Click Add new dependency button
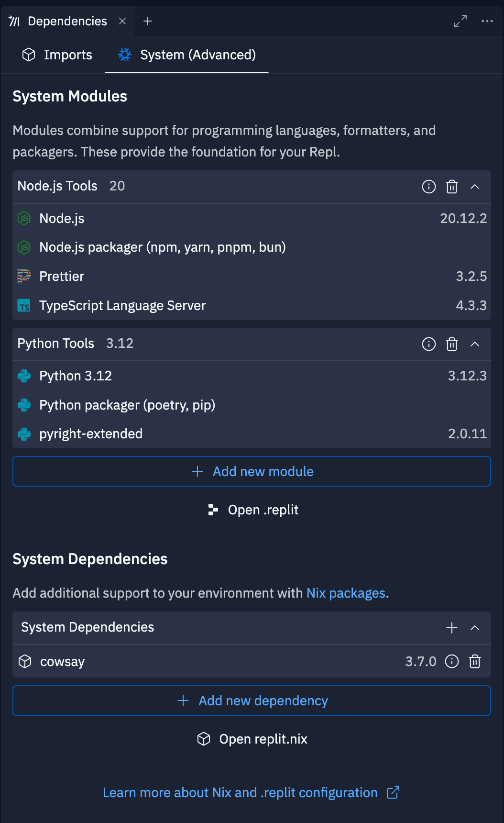Screen dimensions: 504x823 pos(252,701)
